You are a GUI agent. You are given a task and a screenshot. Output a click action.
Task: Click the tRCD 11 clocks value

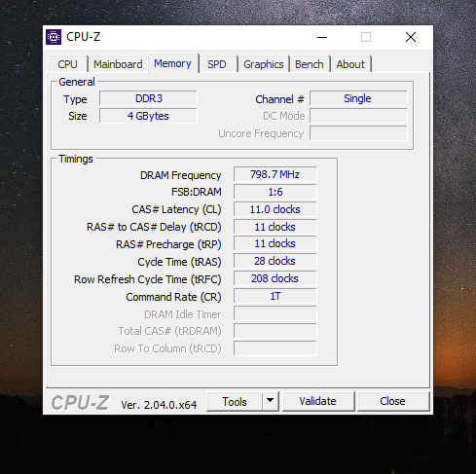pyautogui.click(x=275, y=227)
